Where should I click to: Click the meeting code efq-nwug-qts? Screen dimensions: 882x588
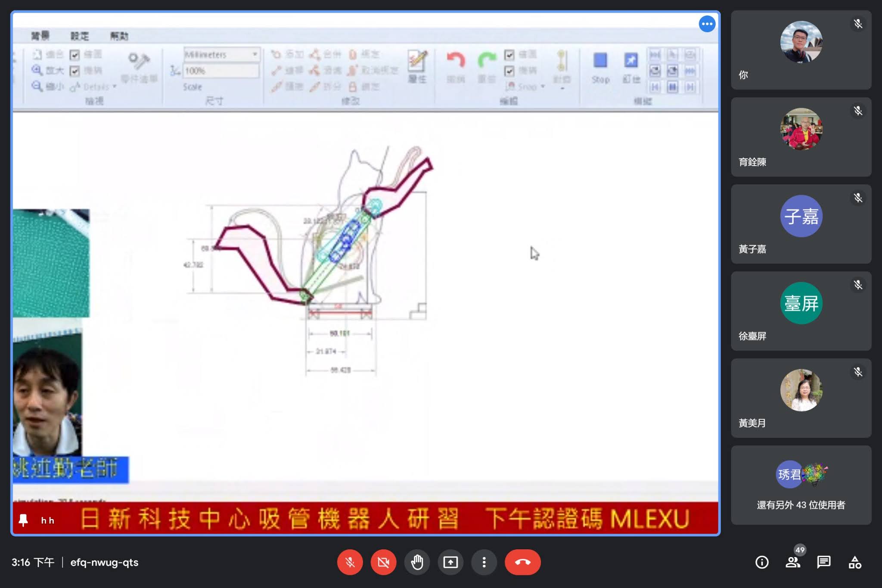click(x=104, y=562)
